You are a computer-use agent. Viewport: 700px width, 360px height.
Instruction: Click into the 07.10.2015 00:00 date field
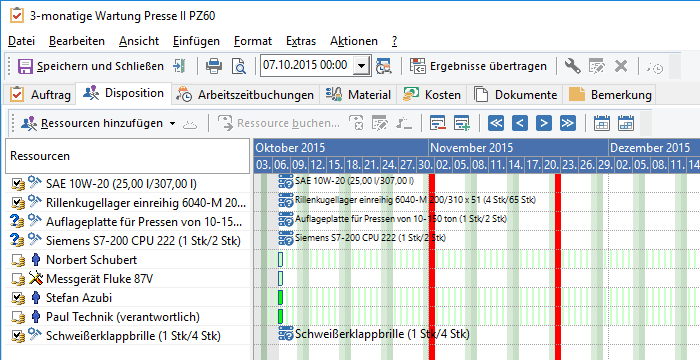point(307,66)
